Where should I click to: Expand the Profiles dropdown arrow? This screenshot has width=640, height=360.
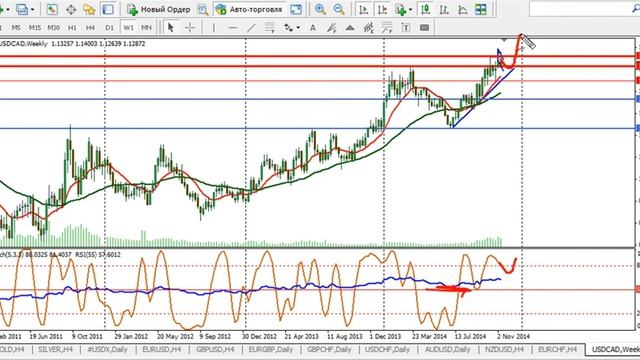[32, 9]
